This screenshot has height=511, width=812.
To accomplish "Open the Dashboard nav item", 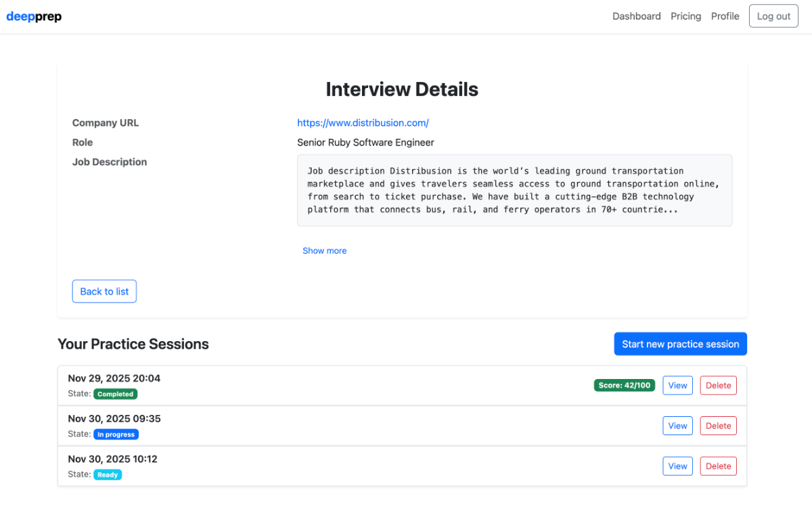I will pyautogui.click(x=636, y=16).
